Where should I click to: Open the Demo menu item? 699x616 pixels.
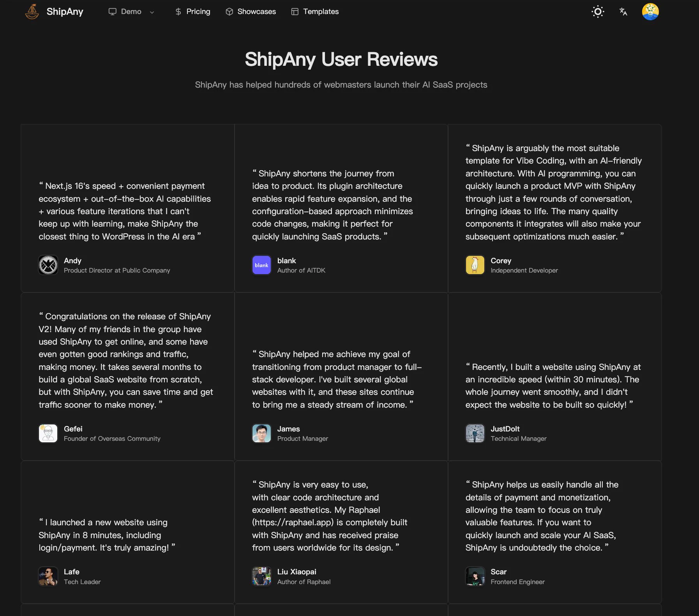(x=131, y=12)
